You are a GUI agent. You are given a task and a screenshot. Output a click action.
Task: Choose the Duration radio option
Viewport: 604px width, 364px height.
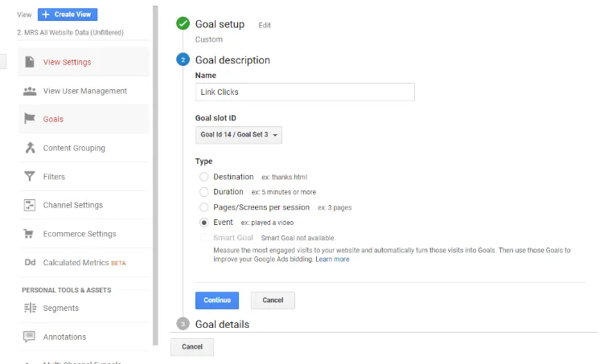click(x=204, y=192)
